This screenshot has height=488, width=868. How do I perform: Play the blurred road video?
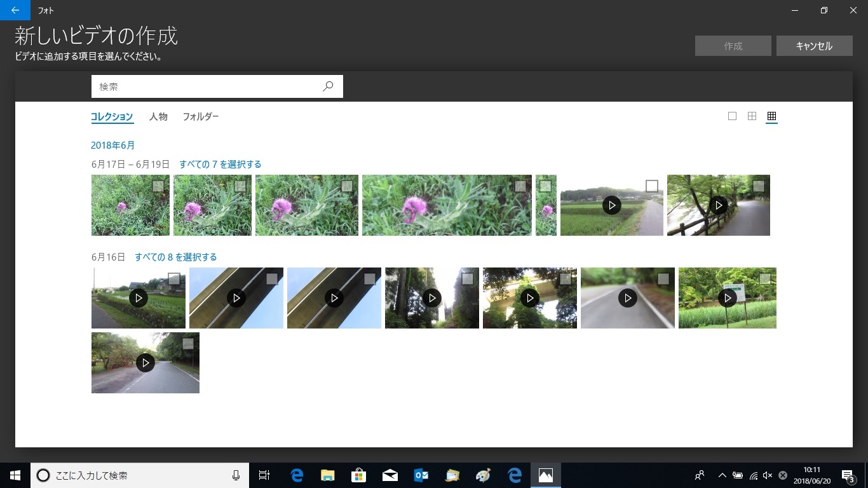(628, 298)
